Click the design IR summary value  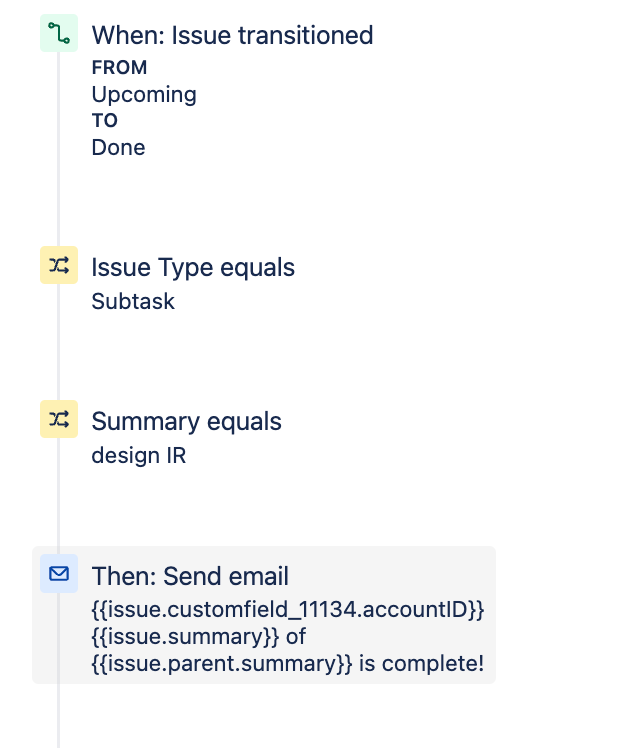click(139, 456)
